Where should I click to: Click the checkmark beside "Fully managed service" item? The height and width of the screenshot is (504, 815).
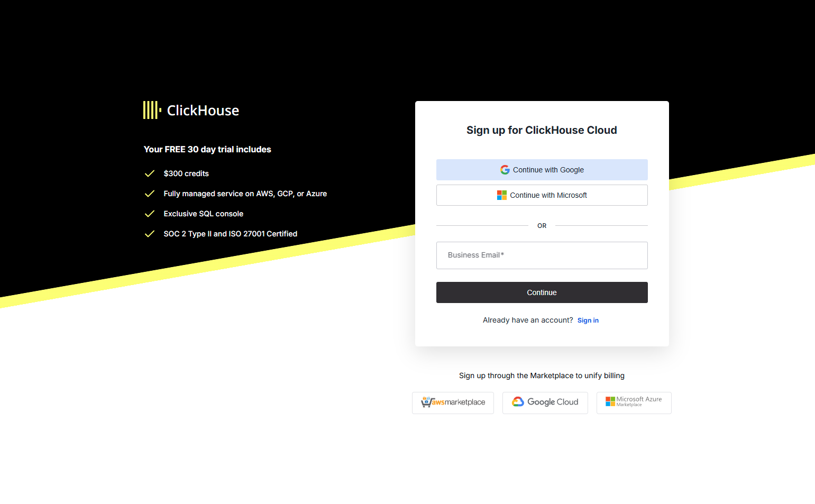pos(150,194)
